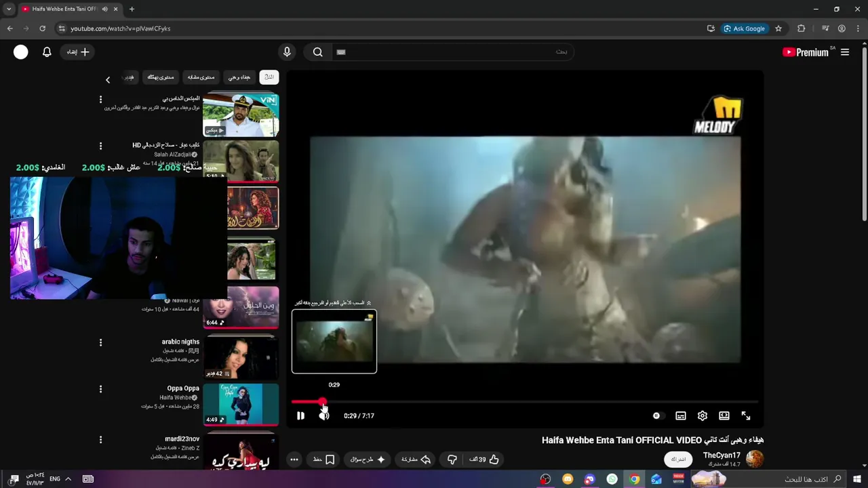The width and height of the screenshot is (868, 488).
Task: Select the third chip from the right
Action: click(201, 77)
